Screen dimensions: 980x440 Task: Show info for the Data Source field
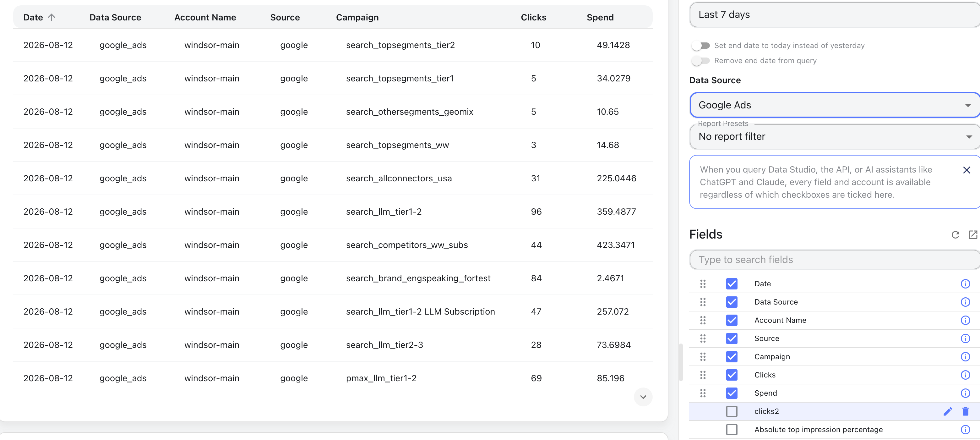coord(965,302)
